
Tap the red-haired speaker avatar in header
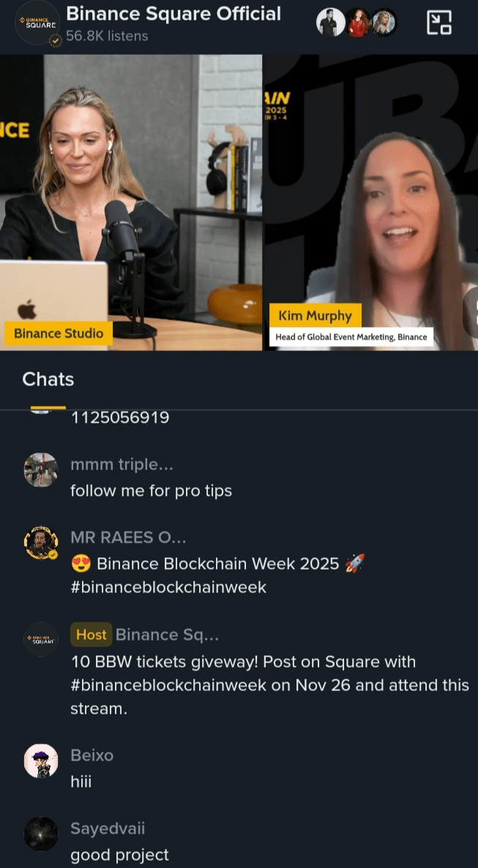[358, 23]
